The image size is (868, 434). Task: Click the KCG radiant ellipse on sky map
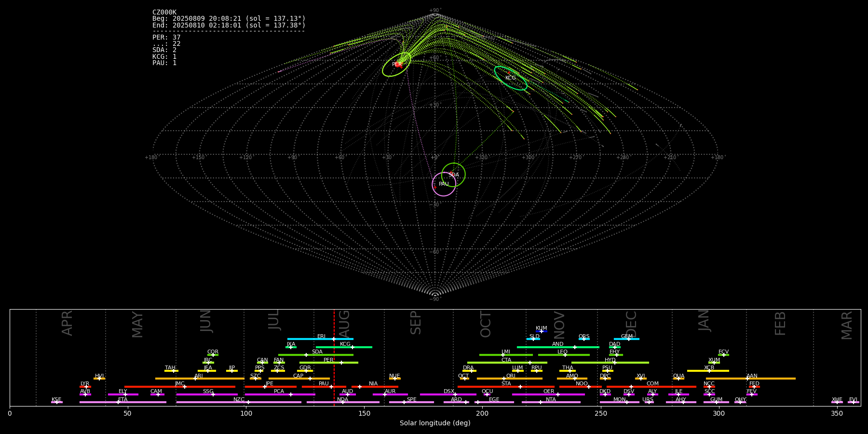pyautogui.click(x=511, y=78)
